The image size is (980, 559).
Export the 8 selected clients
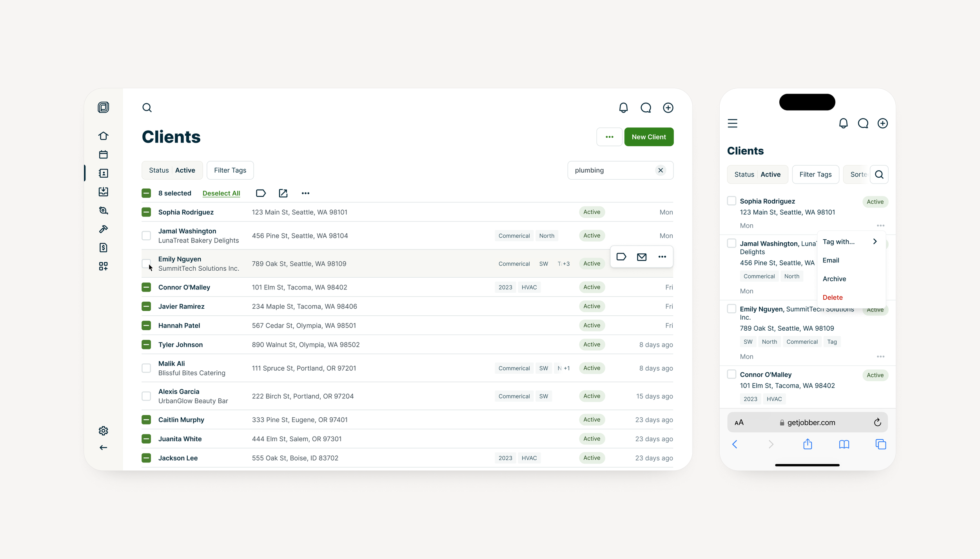283,193
